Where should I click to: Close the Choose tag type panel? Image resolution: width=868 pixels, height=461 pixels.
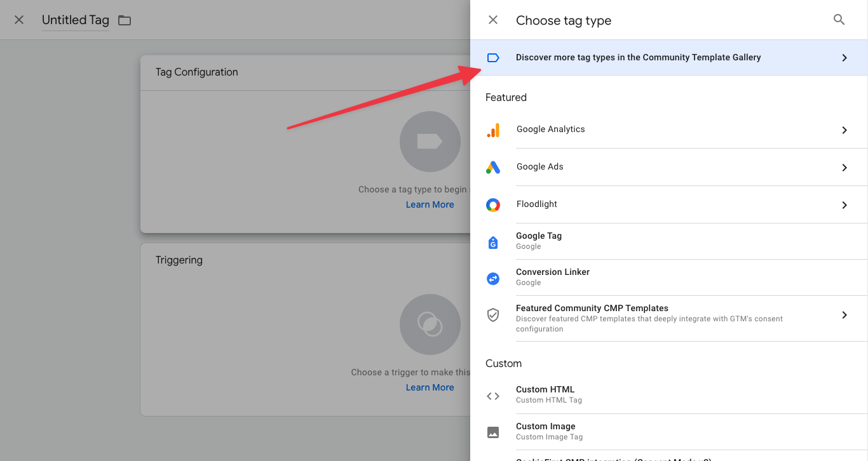(493, 20)
